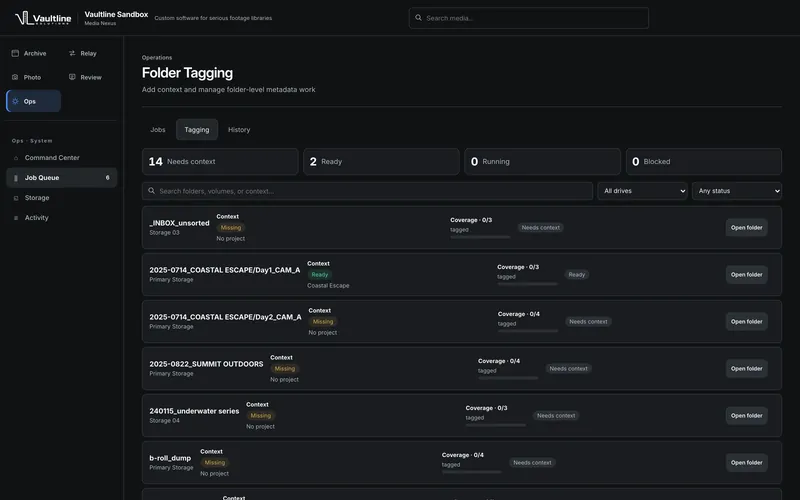
Task: Open folder for _INBOX_unsorted
Action: 746,228
